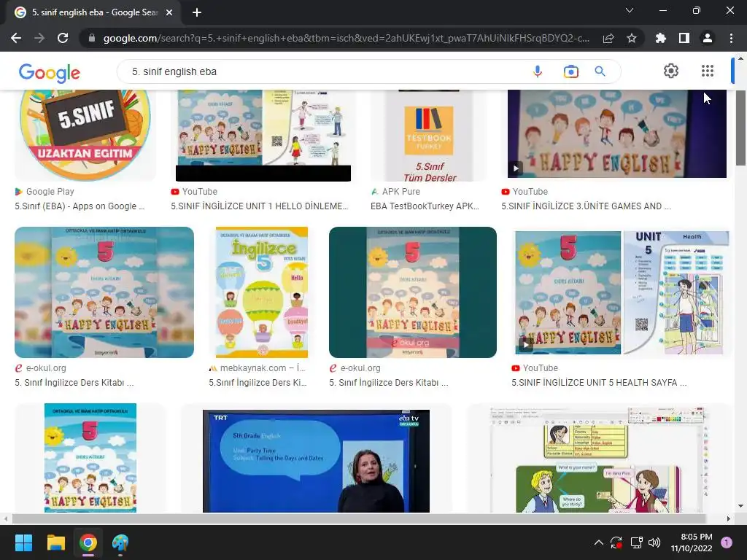The image size is (747, 560).
Task: Open the notification badge showing 1
Action: [x=727, y=542]
